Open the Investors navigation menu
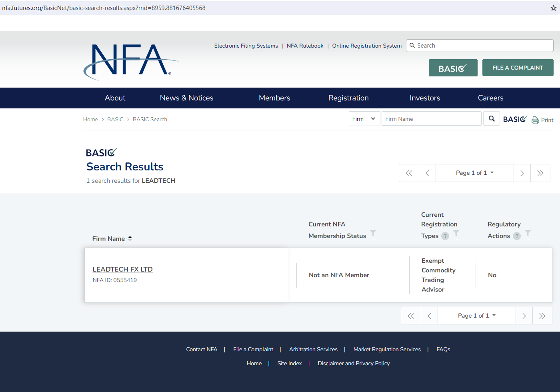 pyautogui.click(x=425, y=98)
